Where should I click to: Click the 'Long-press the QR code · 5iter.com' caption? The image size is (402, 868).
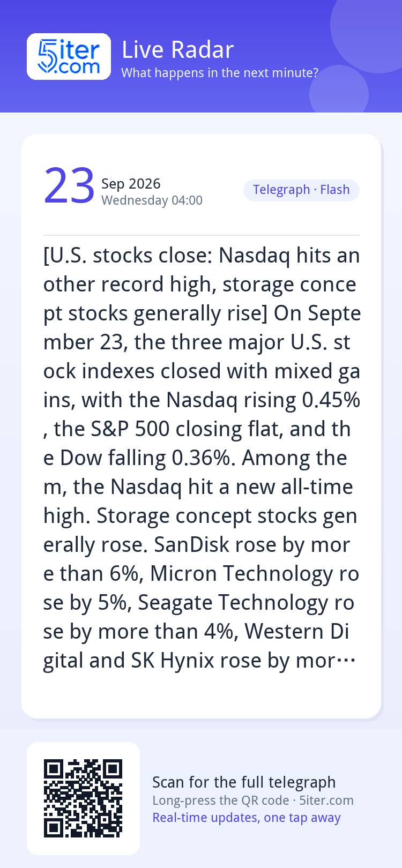click(x=253, y=800)
